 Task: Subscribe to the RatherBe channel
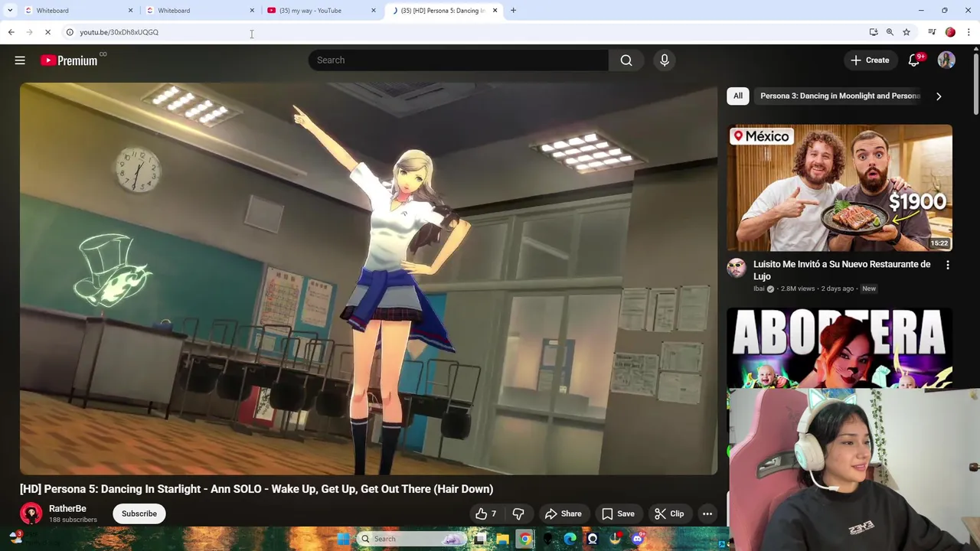(139, 514)
